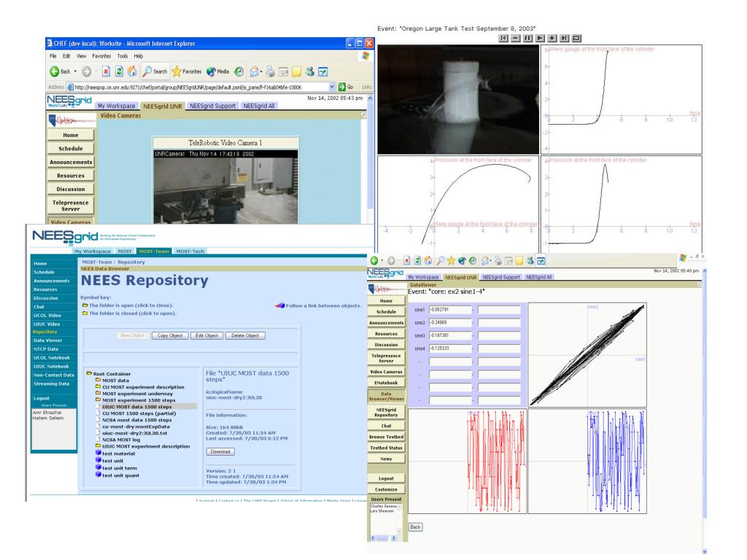Select the test material object in tree
The width and height of the screenshot is (747, 560).
(x=117, y=454)
